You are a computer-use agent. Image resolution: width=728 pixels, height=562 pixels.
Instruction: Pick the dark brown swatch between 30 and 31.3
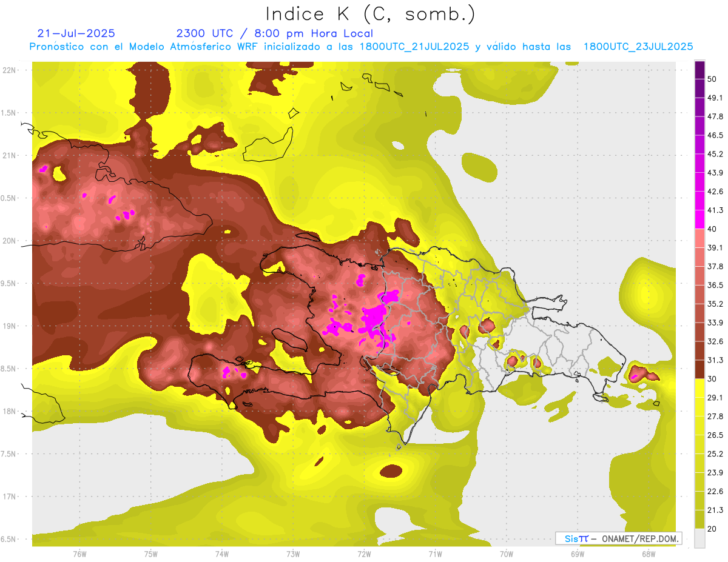pos(699,369)
